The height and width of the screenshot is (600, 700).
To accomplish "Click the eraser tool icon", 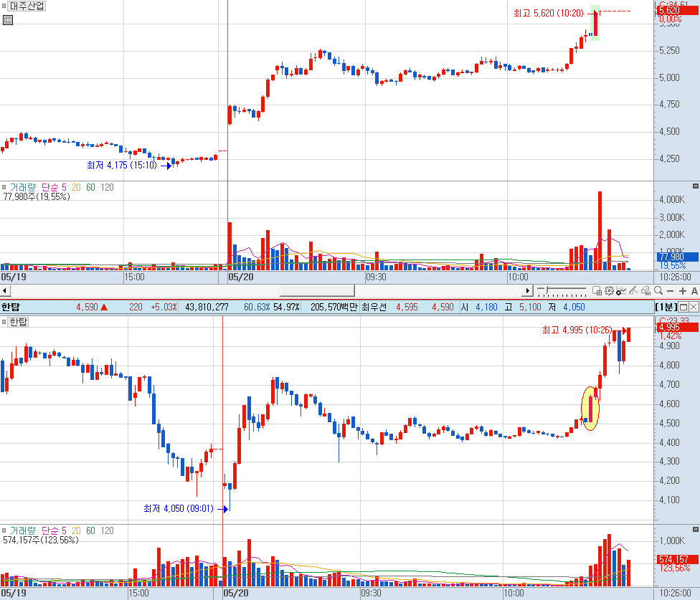I will click(645, 291).
